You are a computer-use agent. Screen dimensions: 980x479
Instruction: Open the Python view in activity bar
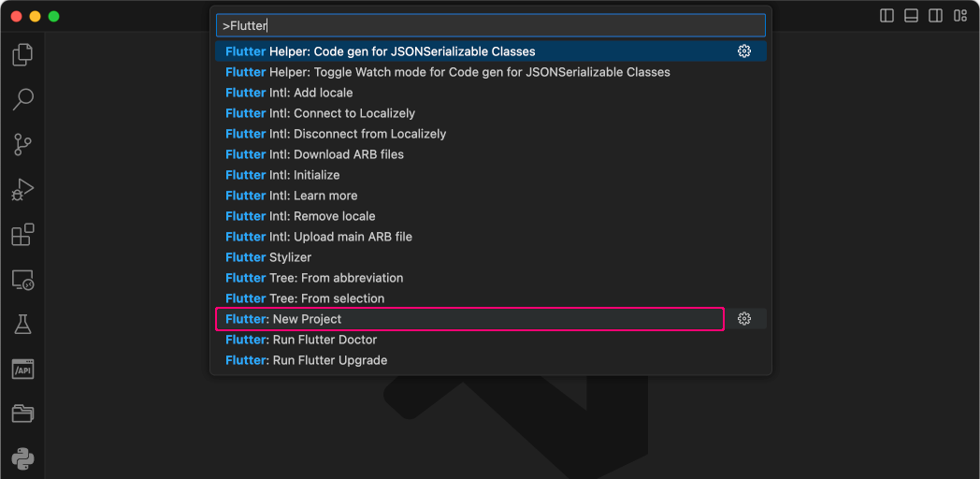click(x=22, y=459)
